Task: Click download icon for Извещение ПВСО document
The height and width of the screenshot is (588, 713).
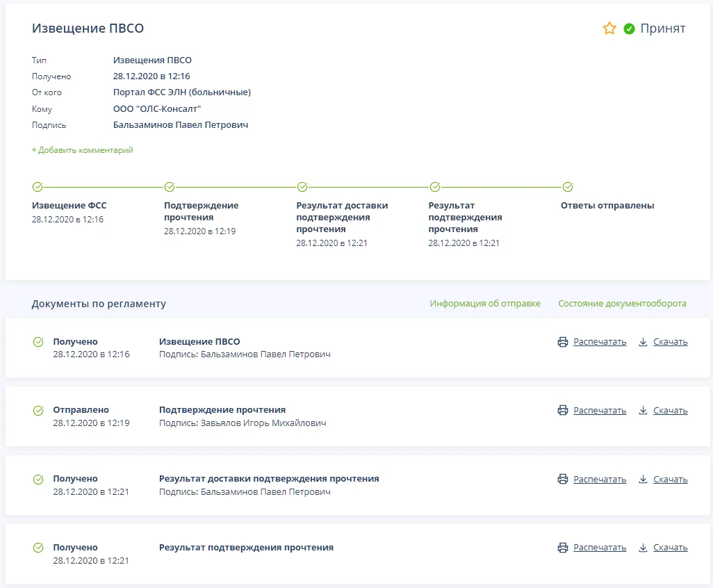Action: pyautogui.click(x=643, y=342)
